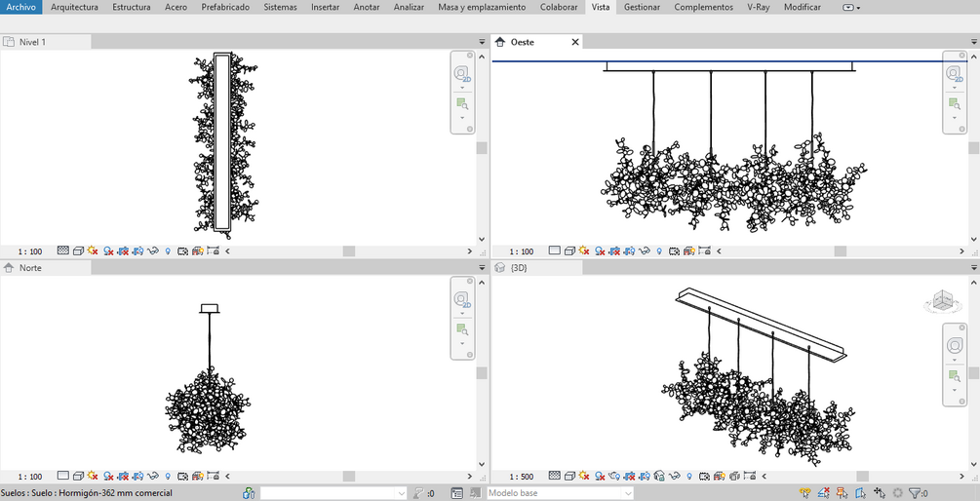Change the 1 : 100 scale in Norte view
Screen dimensions: 980x501
tap(30, 476)
